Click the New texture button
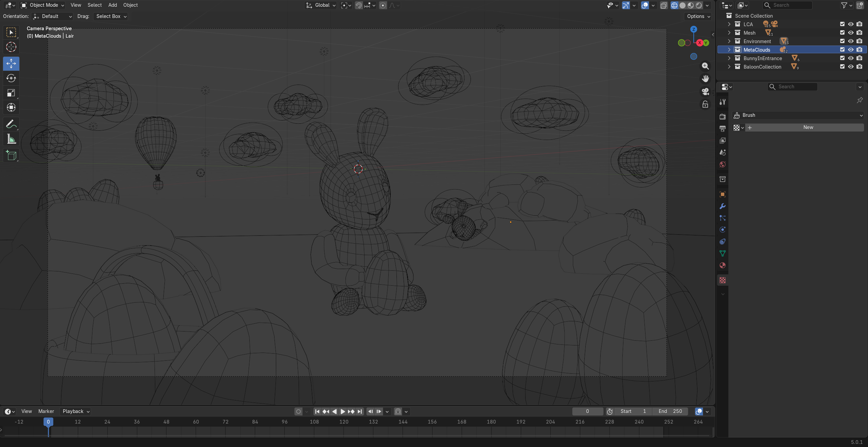868x447 pixels. point(808,127)
